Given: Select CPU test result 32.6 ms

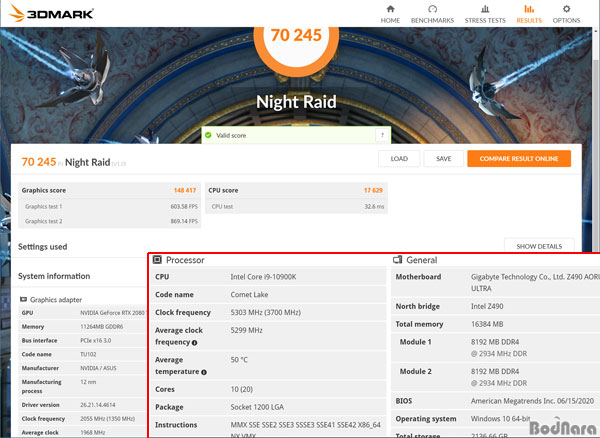Looking at the screenshot, I should point(374,207).
